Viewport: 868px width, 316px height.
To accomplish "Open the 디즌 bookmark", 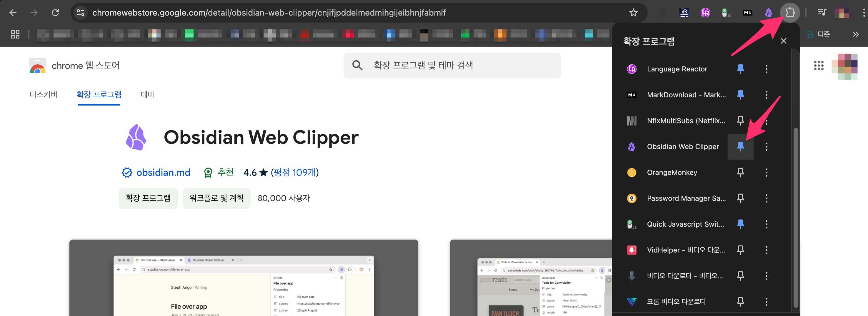I will 818,34.
